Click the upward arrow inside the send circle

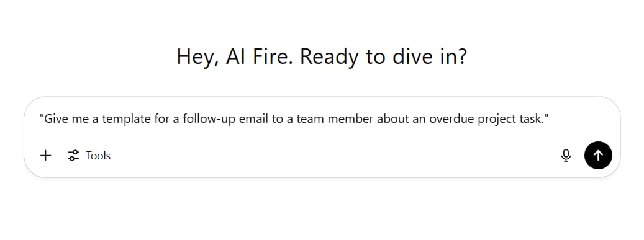[599, 156]
